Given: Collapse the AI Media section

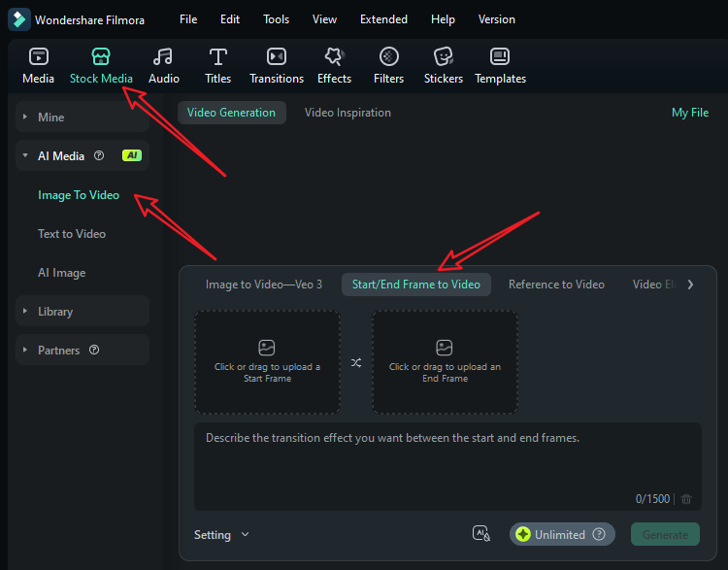Looking at the screenshot, I should 25,155.
